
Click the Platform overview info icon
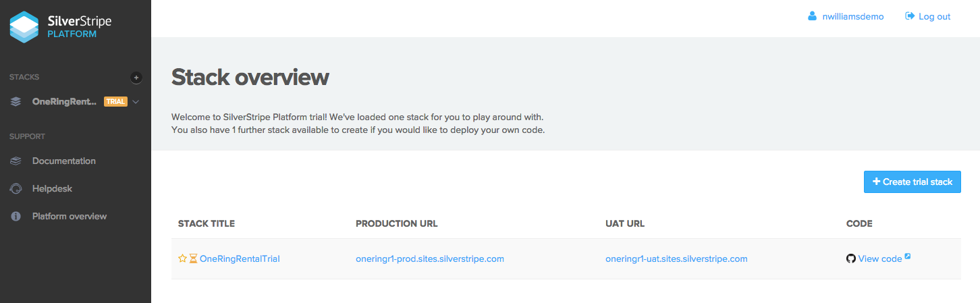[16, 217]
